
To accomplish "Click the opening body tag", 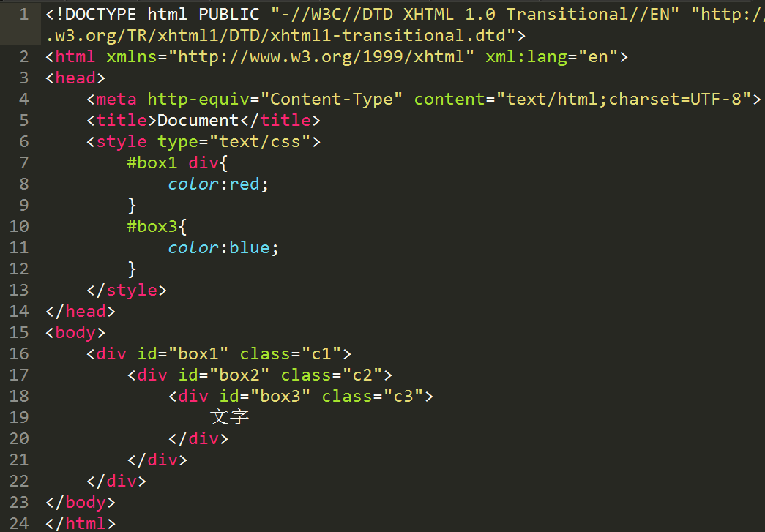I will pyautogui.click(x=75, y=332).
